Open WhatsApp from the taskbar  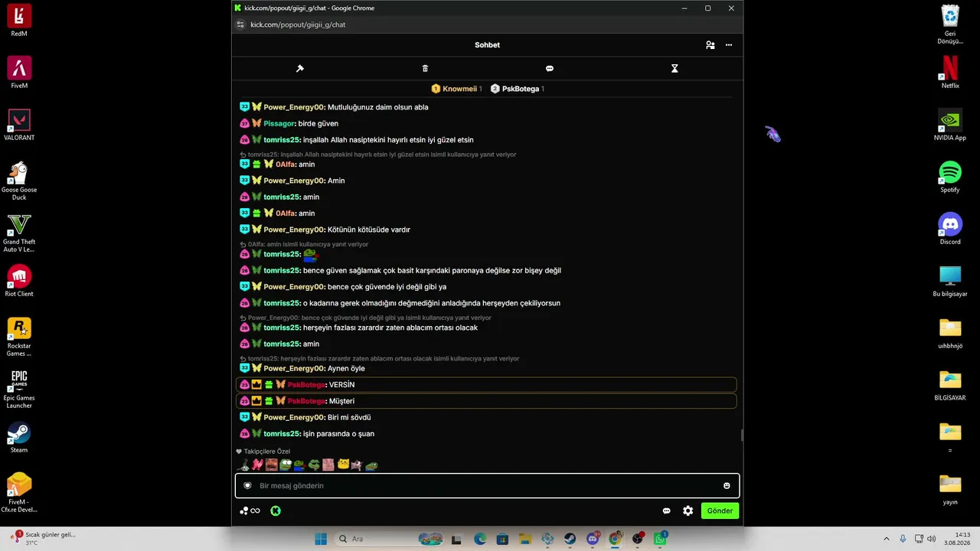(660, 539)
